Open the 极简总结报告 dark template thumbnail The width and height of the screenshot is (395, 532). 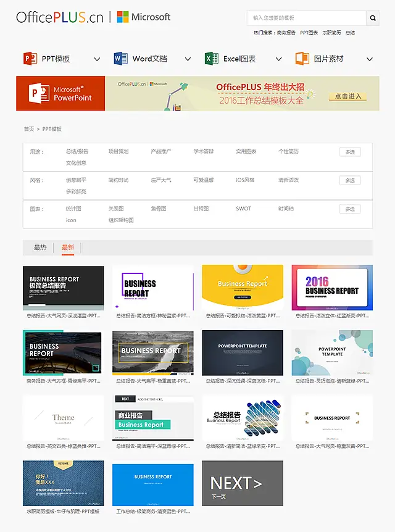[63, 288]
